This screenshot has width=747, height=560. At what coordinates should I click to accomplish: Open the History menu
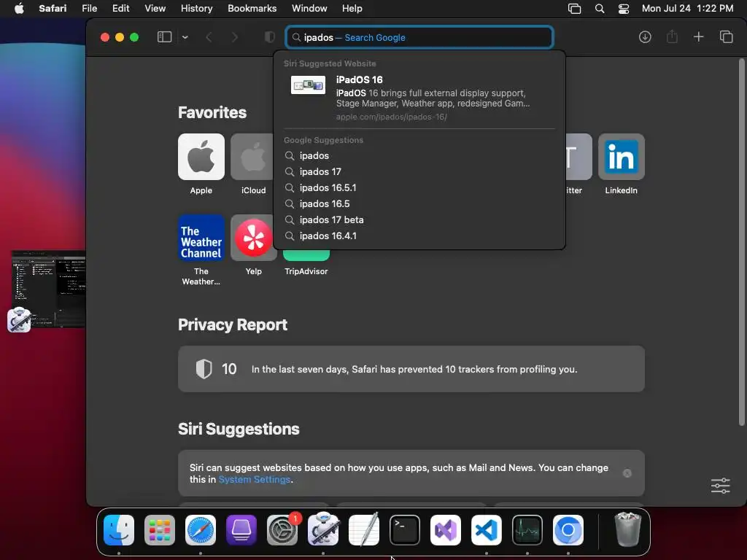click(196, 9)
